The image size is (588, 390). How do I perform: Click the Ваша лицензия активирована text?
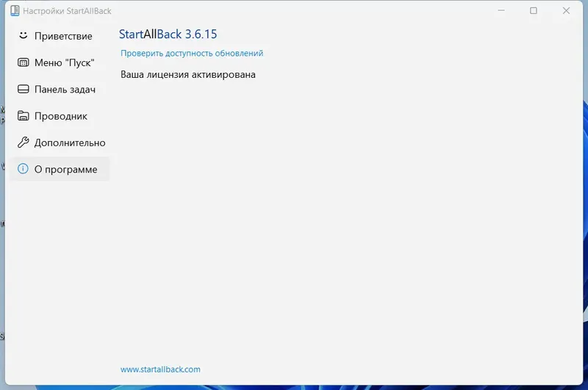point(188,75)
